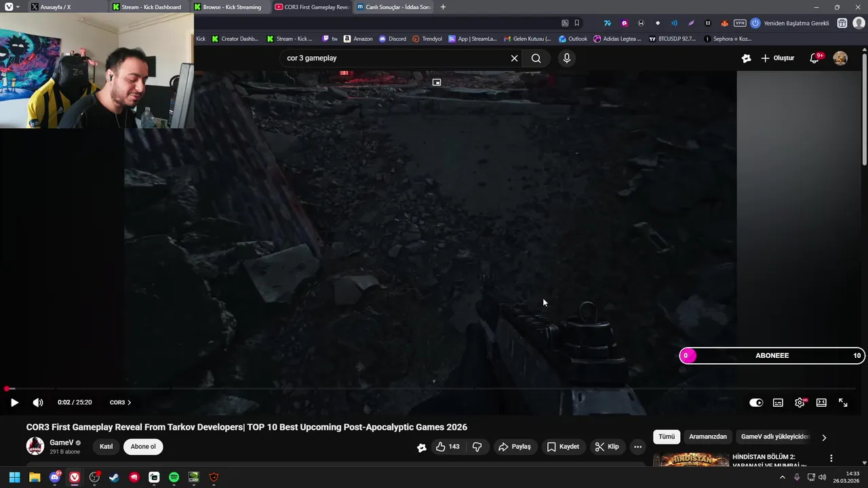Open more actions three-dot menu
The width and height of the screenshot is (868, 488).
point(637,447)
